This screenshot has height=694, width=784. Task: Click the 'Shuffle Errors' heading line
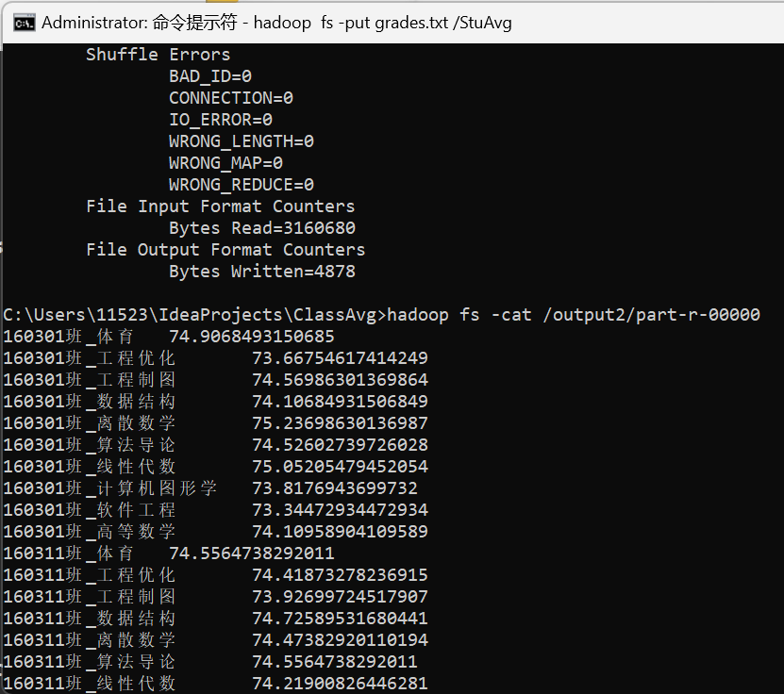pos(158,55)
